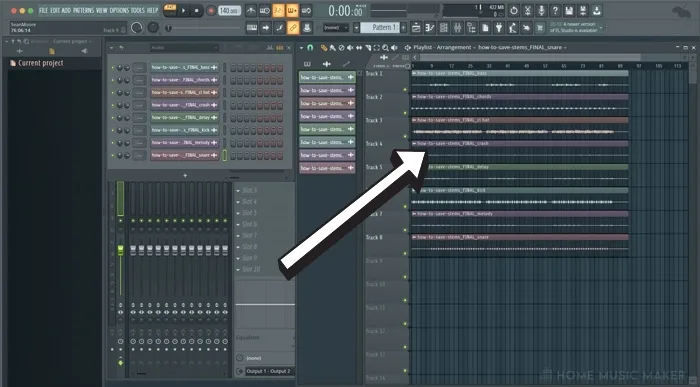Open the Pattern 1 selector
Viewport: 700px width, 387px height.
[x=380, y=28]
